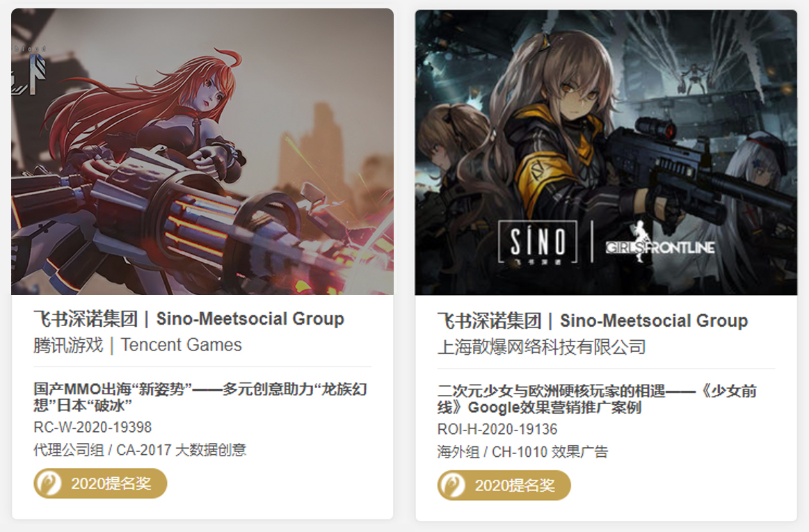Open the Girls Frontline case thumbnail
Viewport: 809px width, 532px height.
pyautogui.click(x=607, y=153)
